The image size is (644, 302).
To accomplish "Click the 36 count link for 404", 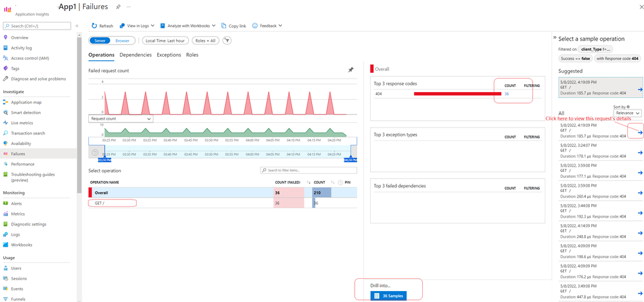I will click(x=507, y=93).
